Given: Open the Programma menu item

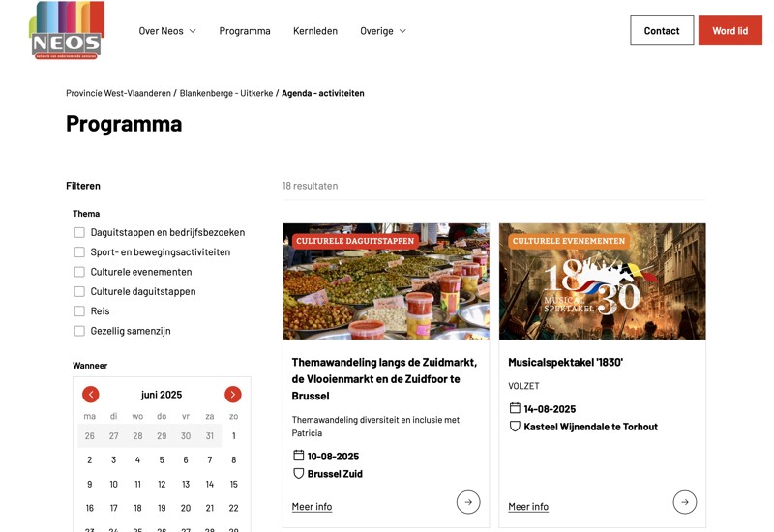Looking at the screenshot, I should click(x=245, y=31).
